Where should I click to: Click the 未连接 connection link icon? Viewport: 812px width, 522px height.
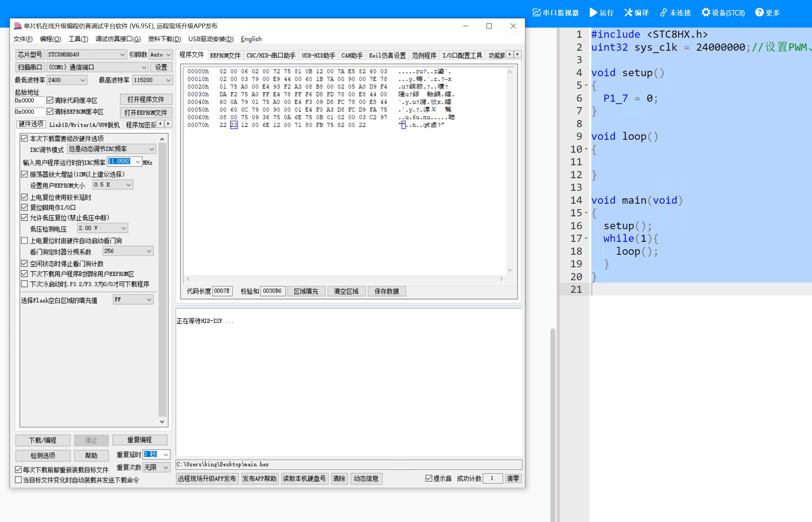coord(663,13)
